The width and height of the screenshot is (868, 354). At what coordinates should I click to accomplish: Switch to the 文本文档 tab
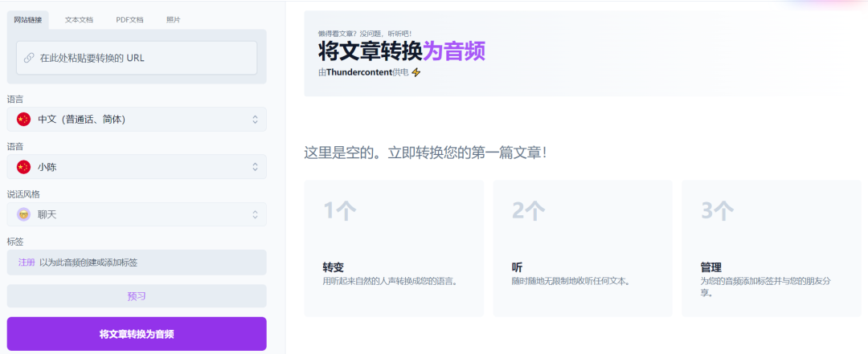[79, 19]
